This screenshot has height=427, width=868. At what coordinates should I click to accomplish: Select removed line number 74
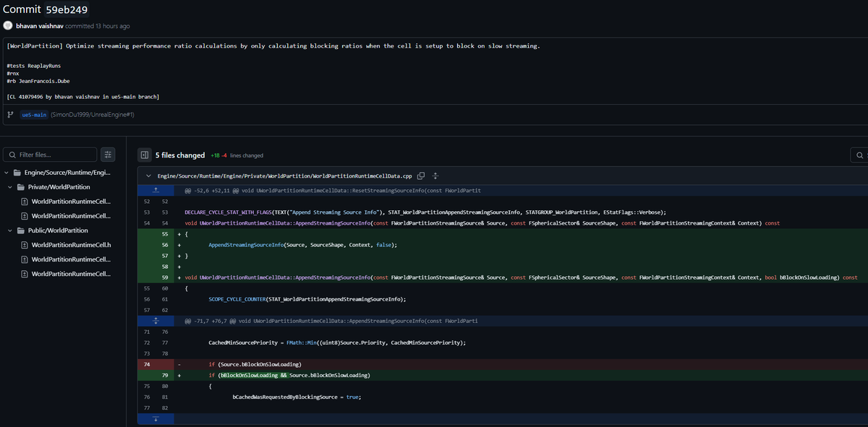147,364
